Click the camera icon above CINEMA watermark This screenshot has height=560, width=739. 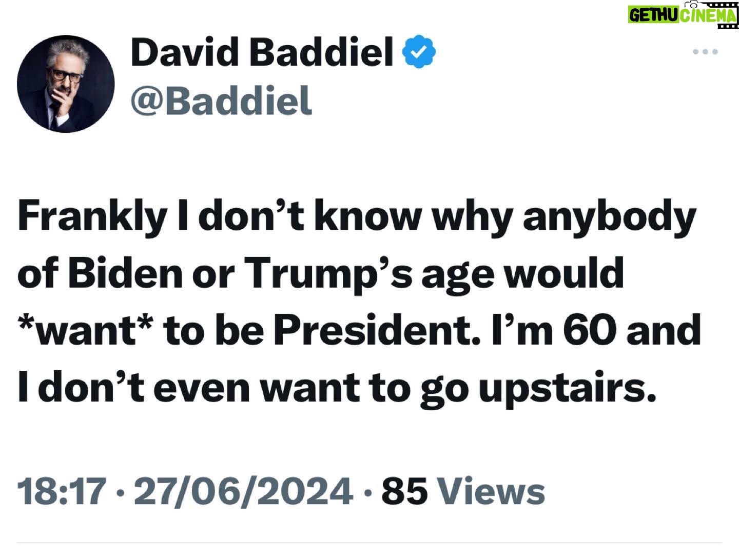[x=691, y=4]
